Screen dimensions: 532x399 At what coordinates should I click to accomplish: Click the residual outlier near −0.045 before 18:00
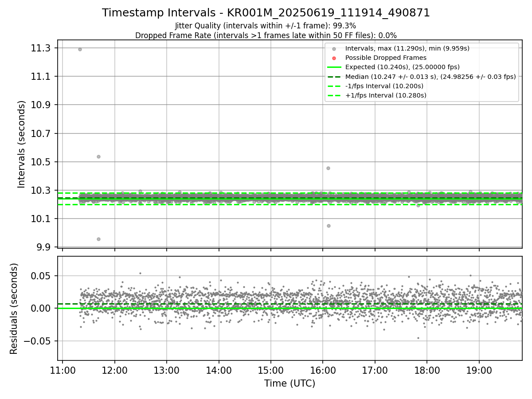418,338
